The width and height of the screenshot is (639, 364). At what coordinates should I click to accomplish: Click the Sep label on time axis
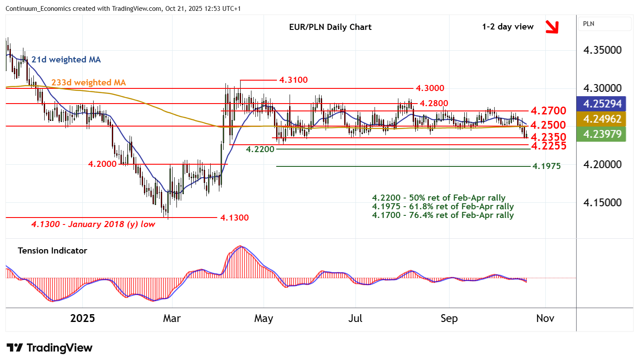tap(449, 318)
